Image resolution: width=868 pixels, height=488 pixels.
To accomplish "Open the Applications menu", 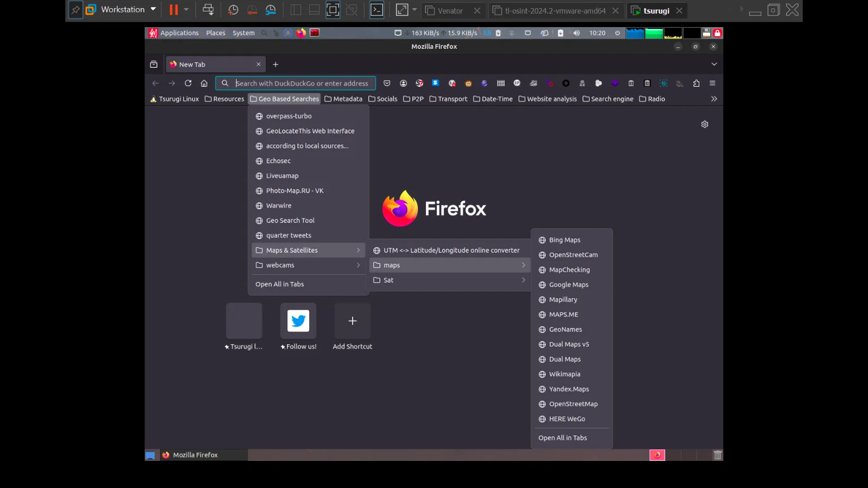I will click(180, 33).
